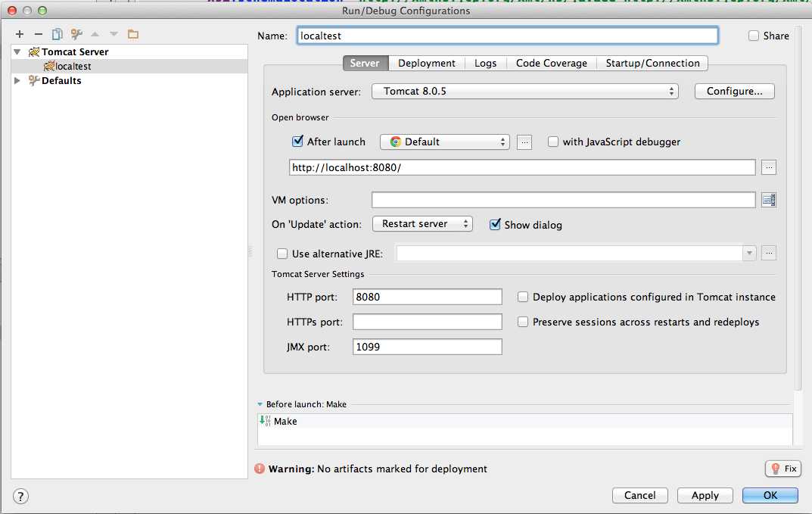This screenshot has width=812, height=514.
Task: Open the Restart server update action dropdown
Action: coord(422,224)
